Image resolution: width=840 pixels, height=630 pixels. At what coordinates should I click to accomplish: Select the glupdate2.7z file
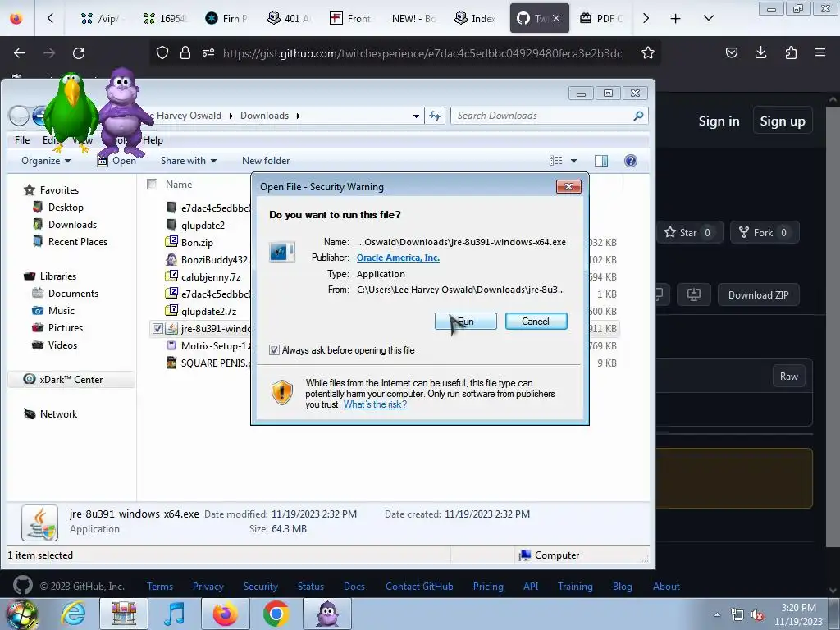coord(208,311)
